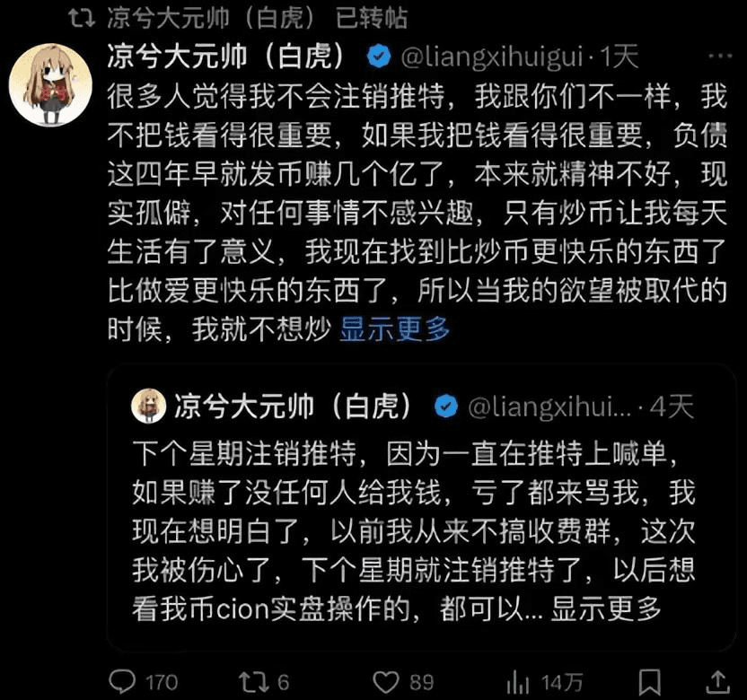This screenshot has width=747, height=700.
Task: Open the 4天 timestamp in quoted post
Action: (672, 407)
